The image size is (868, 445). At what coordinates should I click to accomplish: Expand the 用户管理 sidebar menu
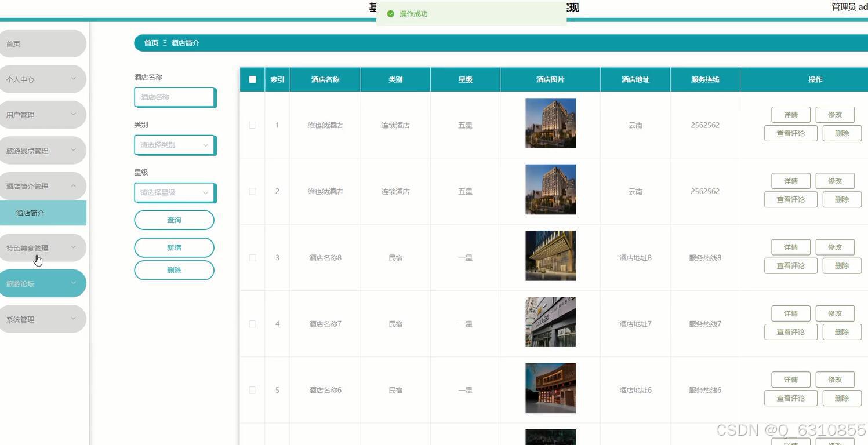click(x=42, y=115)
